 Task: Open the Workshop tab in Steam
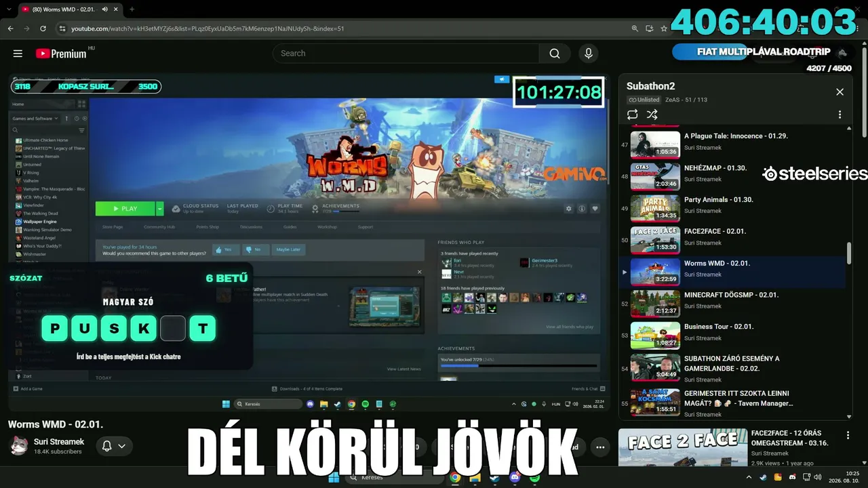point(327,227)
